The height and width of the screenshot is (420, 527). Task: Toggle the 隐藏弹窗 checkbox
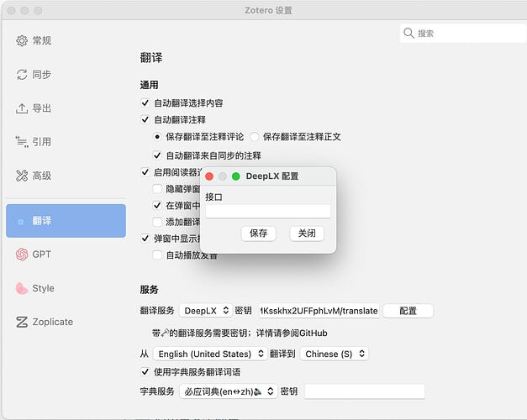157,189
